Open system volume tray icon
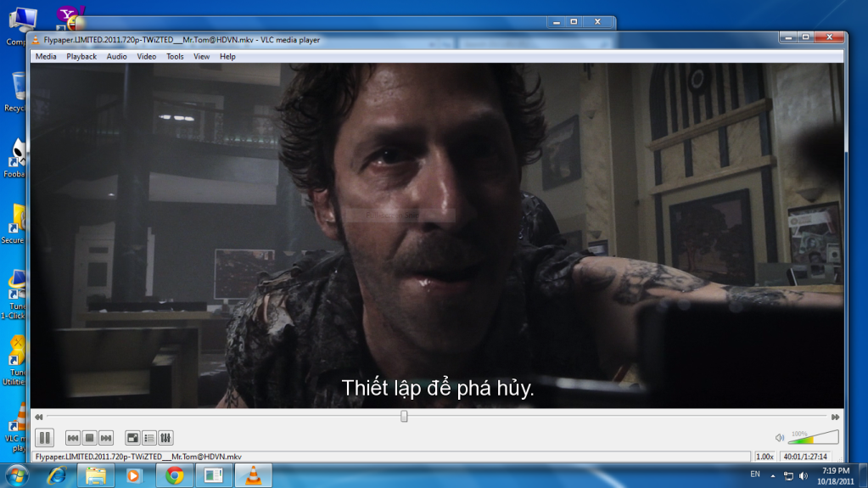 pos(804,476)
